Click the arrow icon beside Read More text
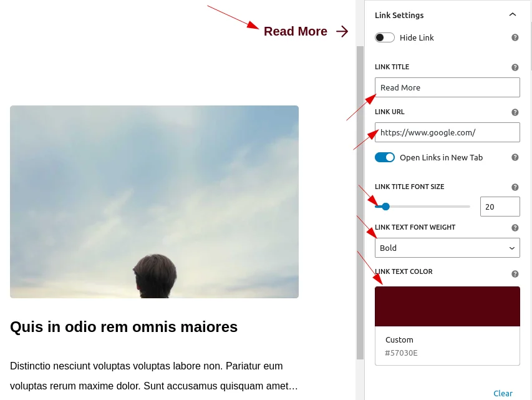 tap(342, 31)
